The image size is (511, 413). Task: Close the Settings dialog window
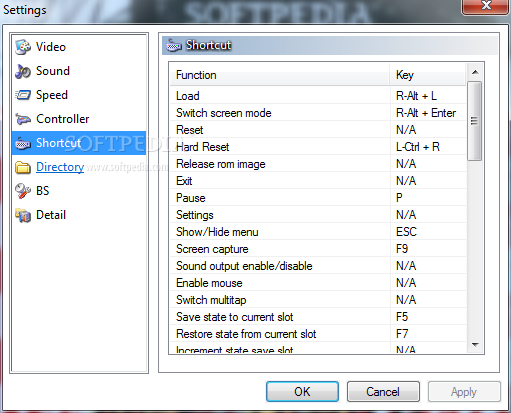click(x=486, y=6)
